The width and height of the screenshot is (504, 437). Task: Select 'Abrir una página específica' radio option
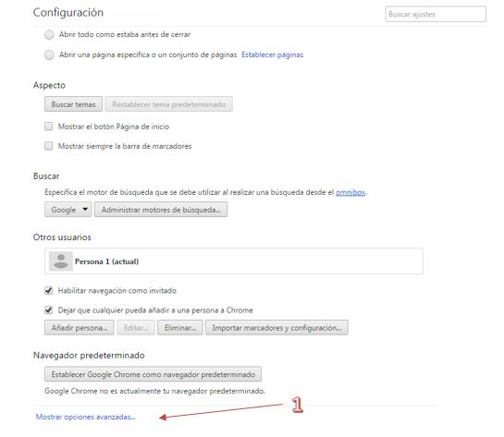tap(49, 55)
